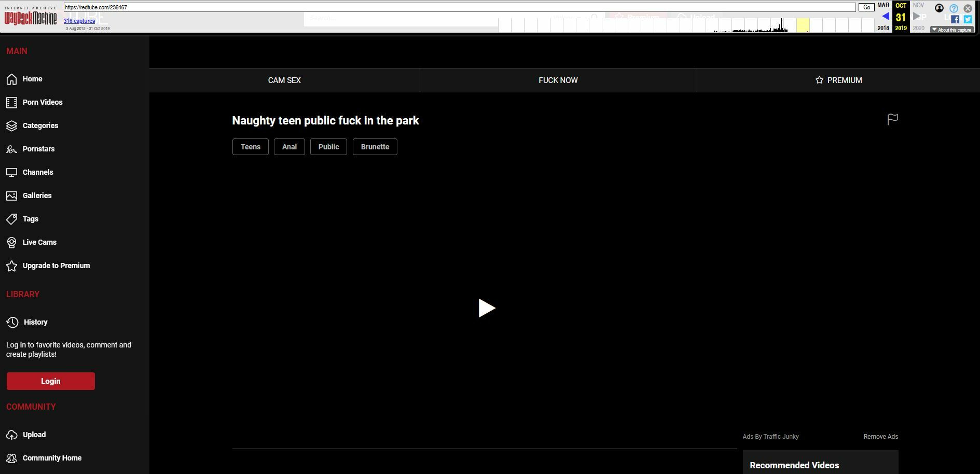Select the CAM SEX tab
Screen dimensions: 980x474
tap(284, 80)
